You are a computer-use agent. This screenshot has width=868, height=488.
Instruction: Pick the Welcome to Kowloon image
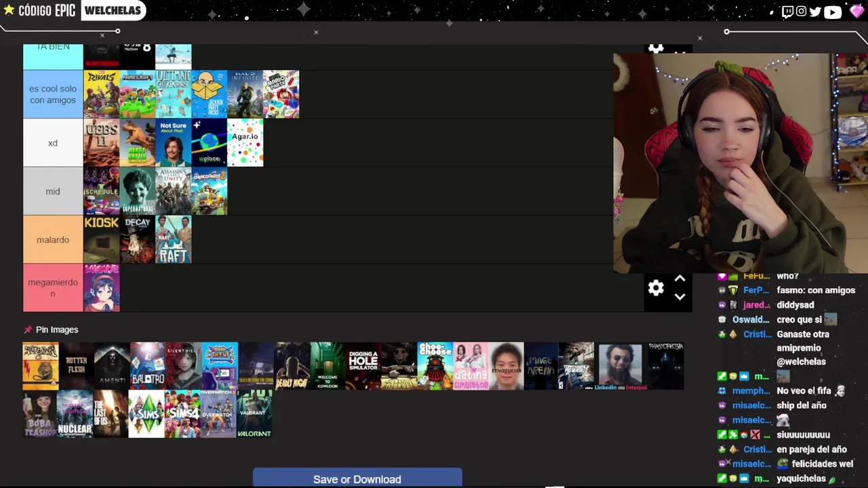pos(328,366)
